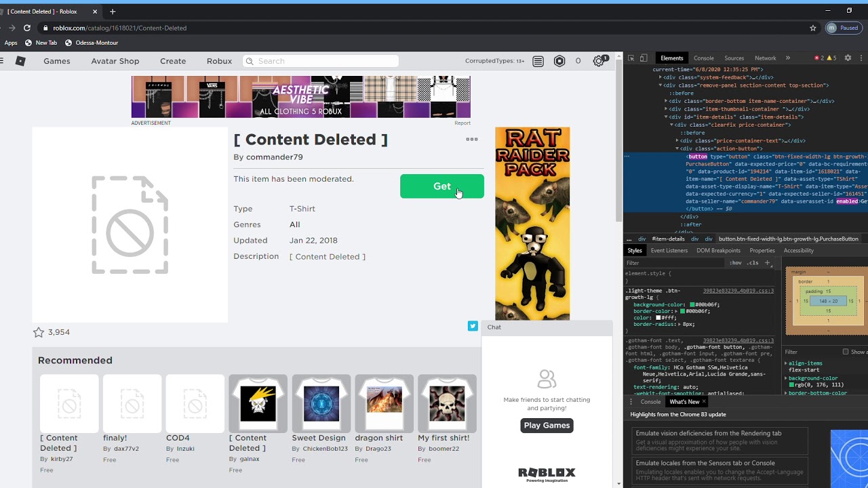Expand the price-container-text div node
This screenshot has width=868, height=488.
(x=677, y=140)
